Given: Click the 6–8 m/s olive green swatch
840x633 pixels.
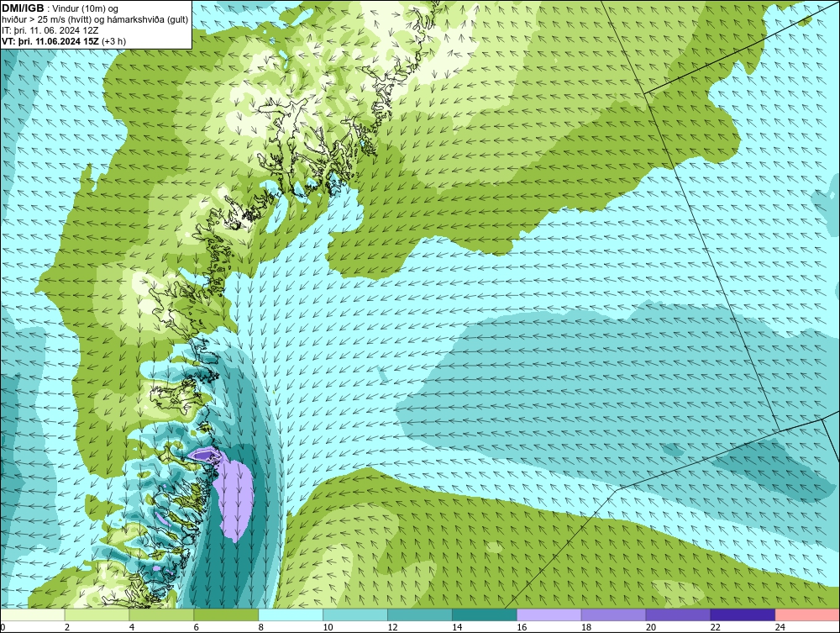Looking at the screenshot, I should tap(226, 615).
